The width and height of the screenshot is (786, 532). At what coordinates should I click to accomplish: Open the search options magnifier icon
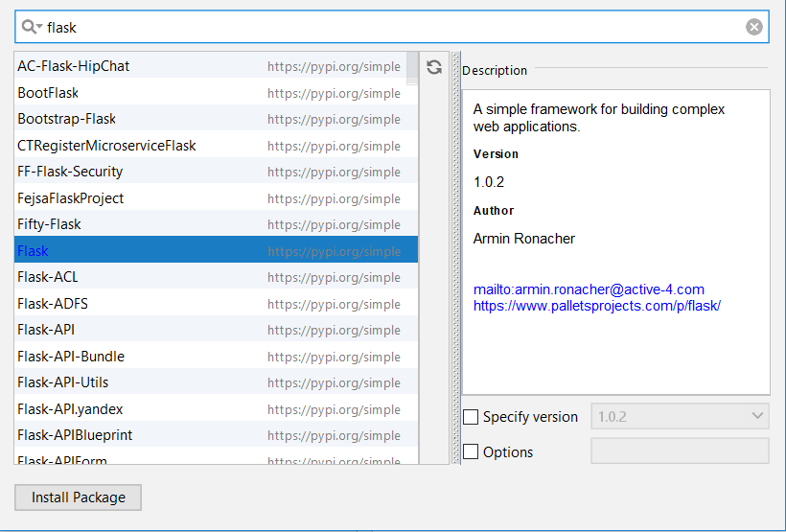[x=32, y=27]
